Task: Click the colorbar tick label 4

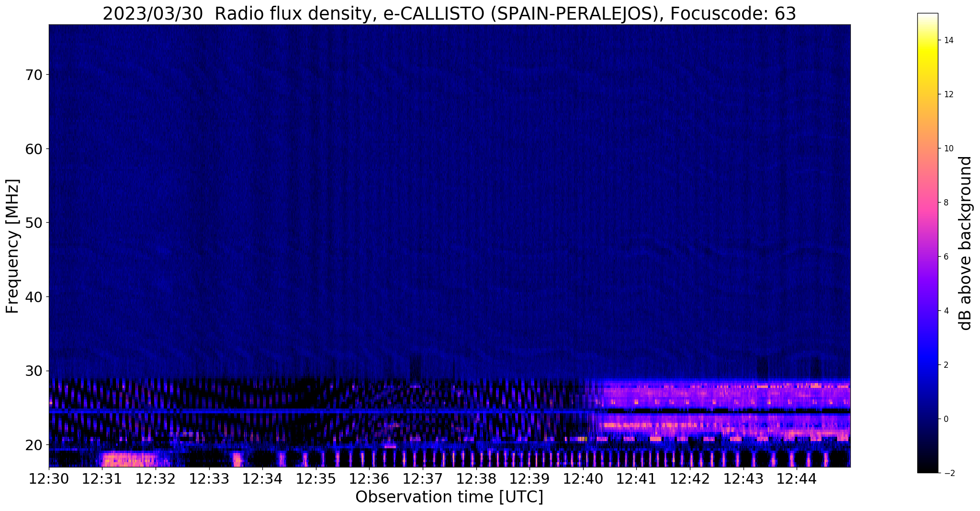Action: click(946, 311)
